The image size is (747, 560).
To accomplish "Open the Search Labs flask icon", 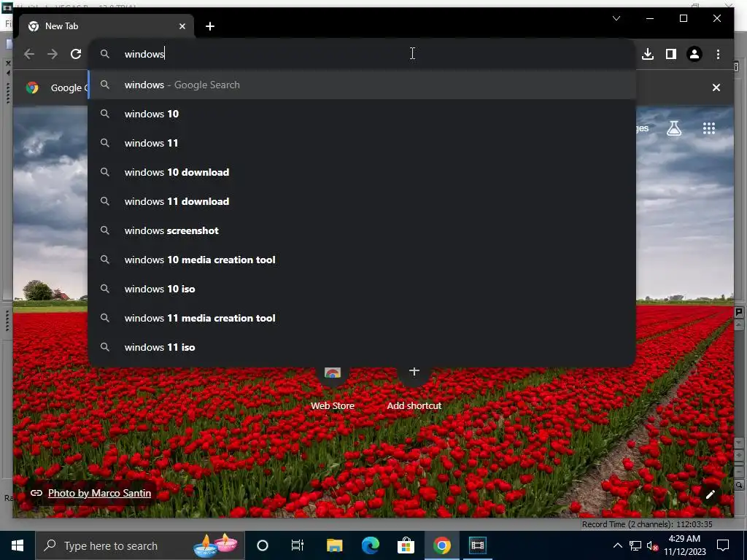I will click(673, 128).
